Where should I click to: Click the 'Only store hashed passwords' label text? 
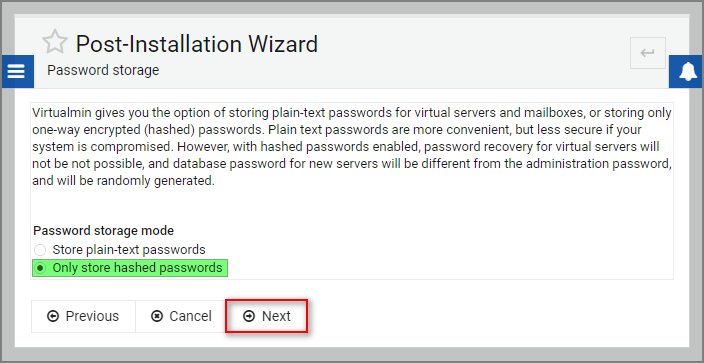click(137, 268)
